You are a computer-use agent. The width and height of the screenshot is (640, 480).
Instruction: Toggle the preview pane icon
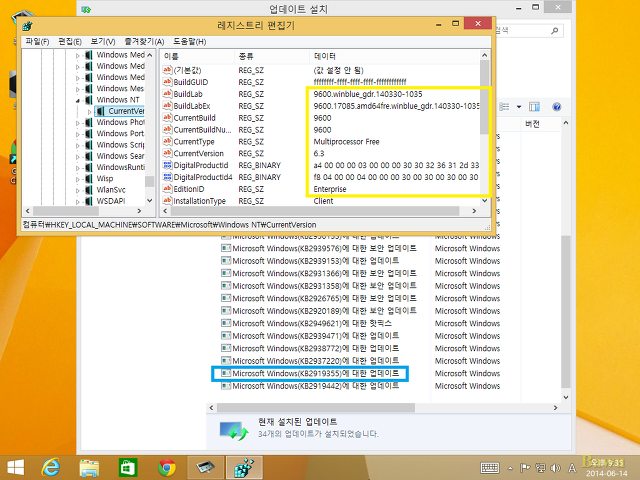(x=534, y=107)
